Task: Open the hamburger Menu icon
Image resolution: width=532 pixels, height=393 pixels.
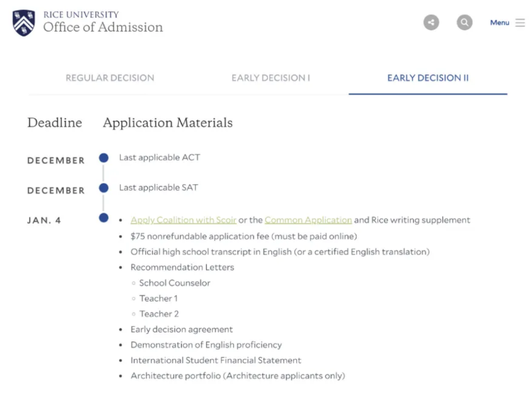Action: click(520, 23)
